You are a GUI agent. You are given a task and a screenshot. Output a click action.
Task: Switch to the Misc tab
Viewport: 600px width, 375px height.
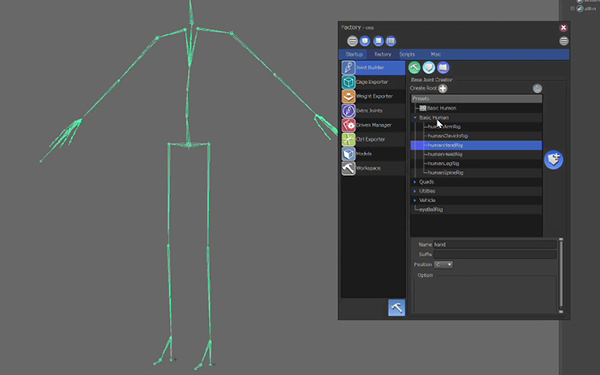(x=435, y=54)
